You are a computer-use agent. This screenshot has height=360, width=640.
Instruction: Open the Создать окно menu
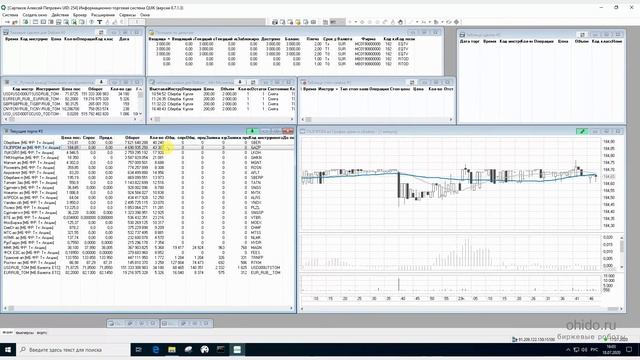(35, 15)
